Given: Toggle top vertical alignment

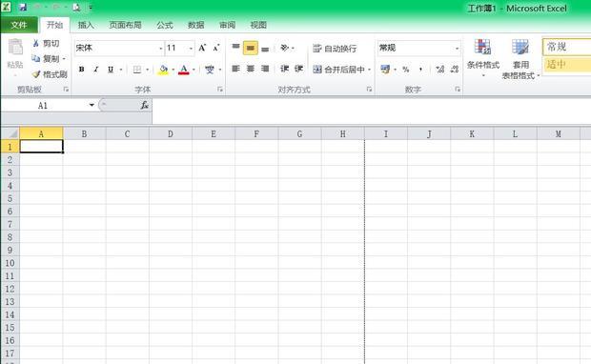Looking at the screenshot, I should [236, 48].
